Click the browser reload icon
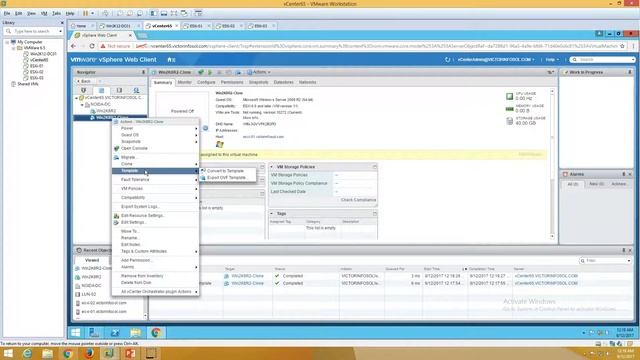Screen dimensions: 640x360 click(x=92, y=46)
